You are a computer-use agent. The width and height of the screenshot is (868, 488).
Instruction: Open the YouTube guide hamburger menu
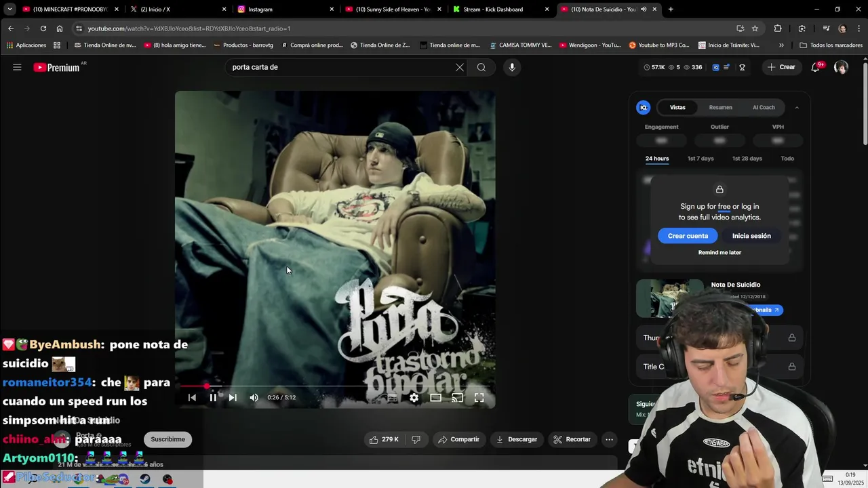pos(17,67)
